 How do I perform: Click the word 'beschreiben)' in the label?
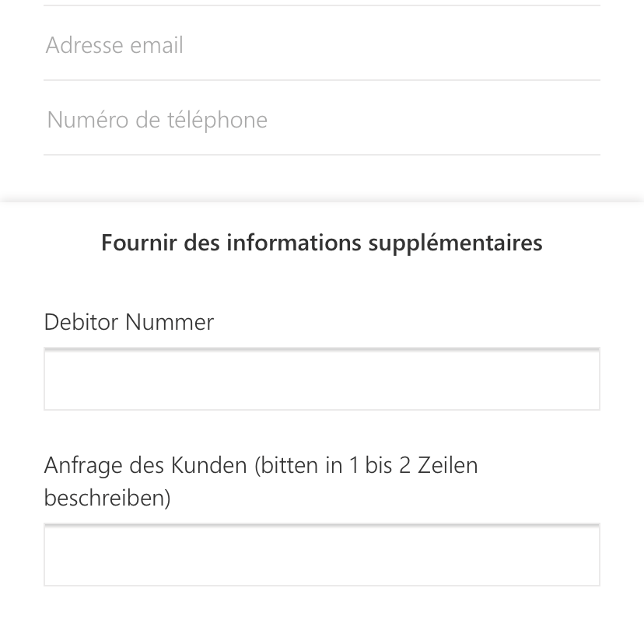point(107,498)
